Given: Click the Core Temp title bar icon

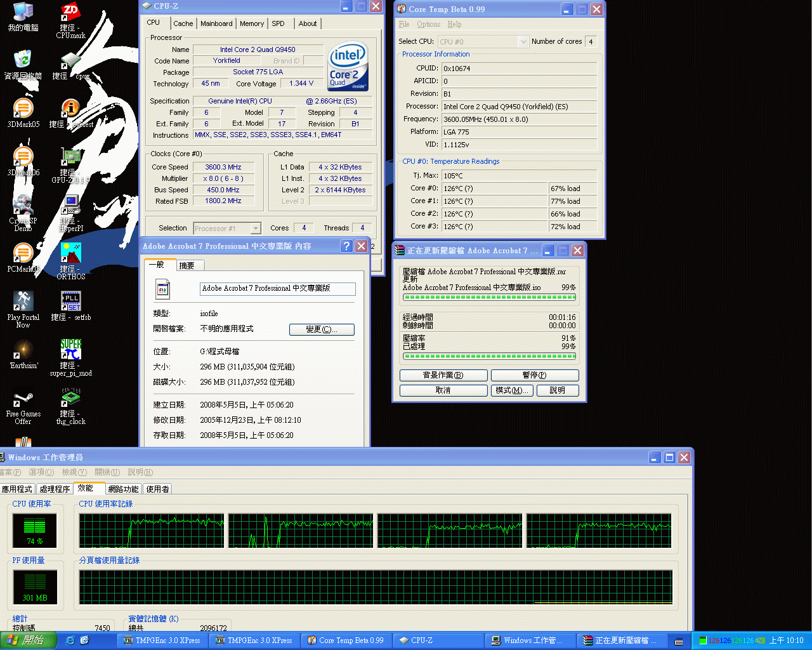Looking at the screenshot, I should (x=401, y=9).
